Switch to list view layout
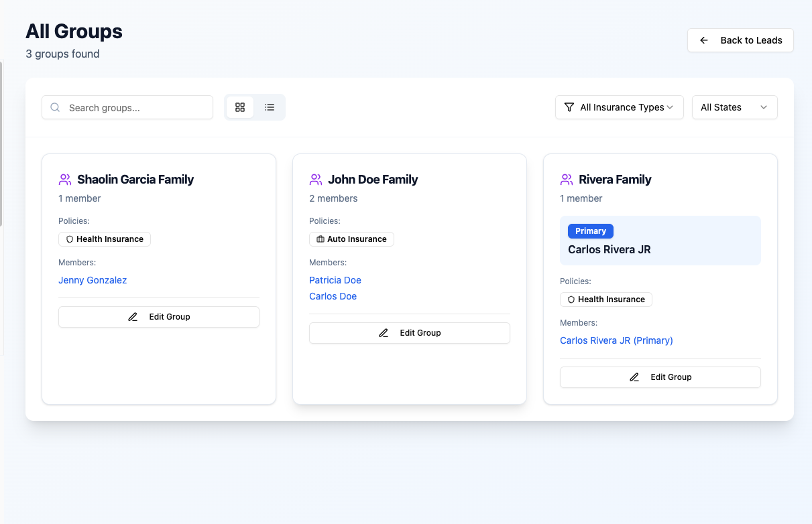 click(270, 107)
